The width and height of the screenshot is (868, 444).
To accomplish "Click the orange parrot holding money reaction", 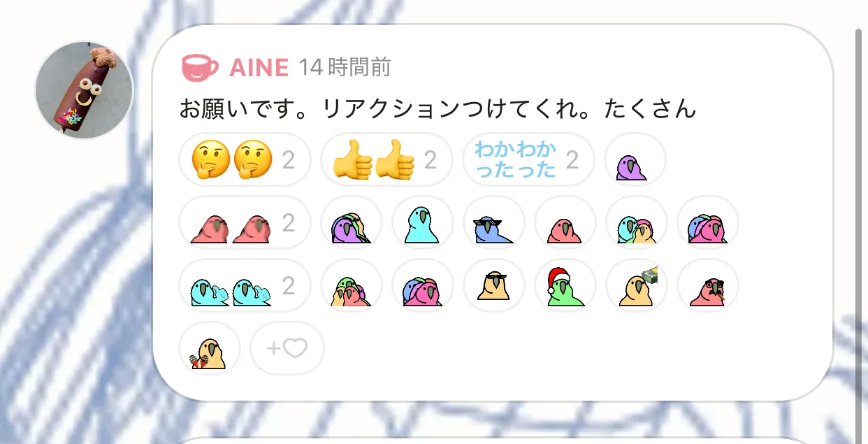I will coord(636,285).
